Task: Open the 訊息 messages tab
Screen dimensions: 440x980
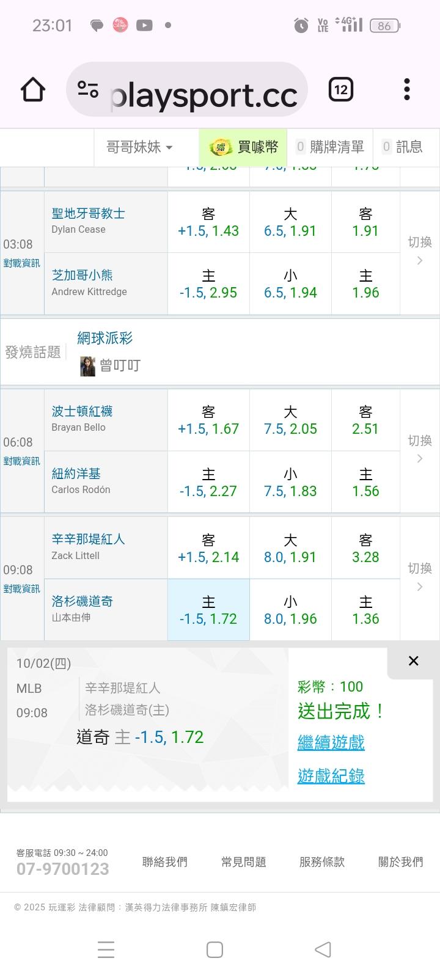Action: [403, 147]
